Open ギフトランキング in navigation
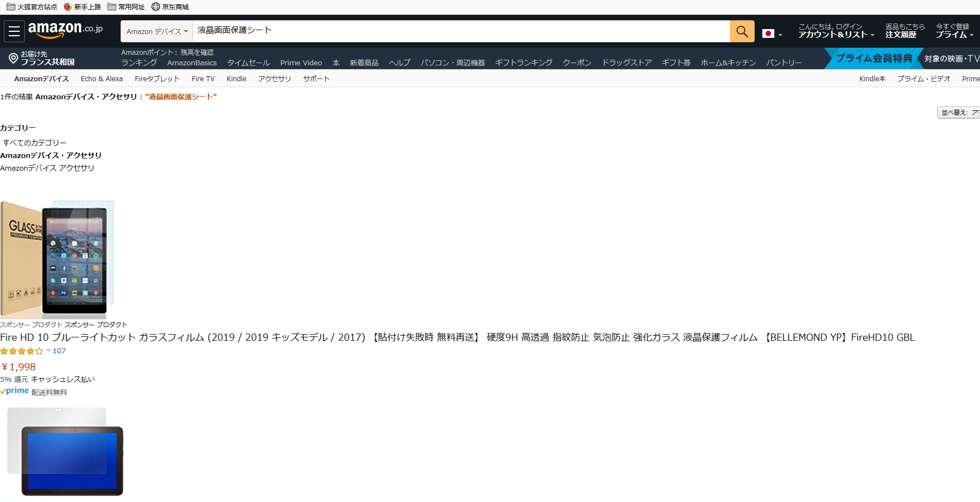The height and width of the screenshot is (502, 980). point(523,63)
